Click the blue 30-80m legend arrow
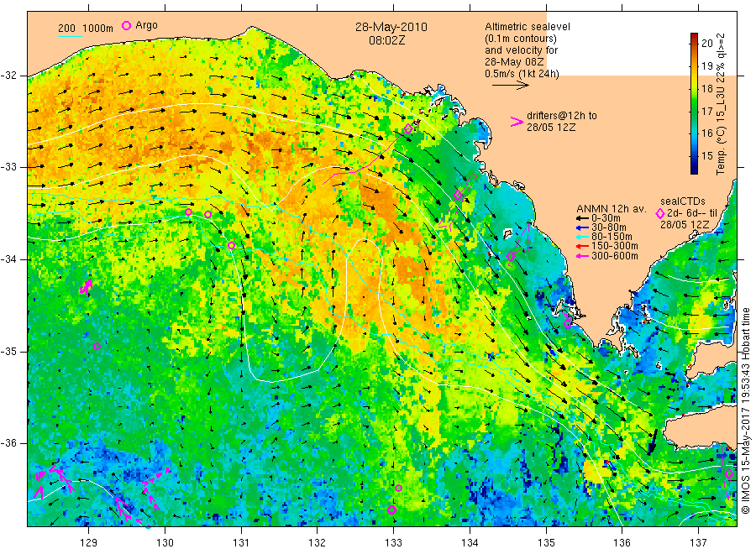The height and width of the screenshot is (554, 756). (x=582, y=227)
